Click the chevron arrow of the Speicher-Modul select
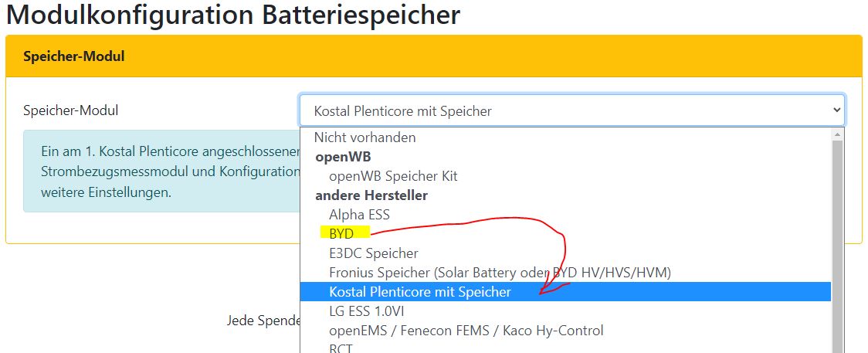868x353 pixels. pos(836,110)
